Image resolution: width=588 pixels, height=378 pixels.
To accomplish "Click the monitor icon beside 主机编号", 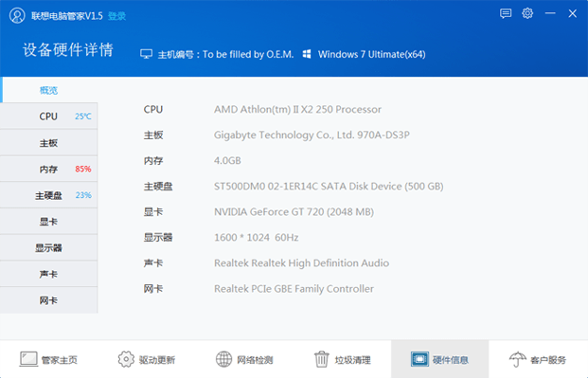I will [146, 54].
